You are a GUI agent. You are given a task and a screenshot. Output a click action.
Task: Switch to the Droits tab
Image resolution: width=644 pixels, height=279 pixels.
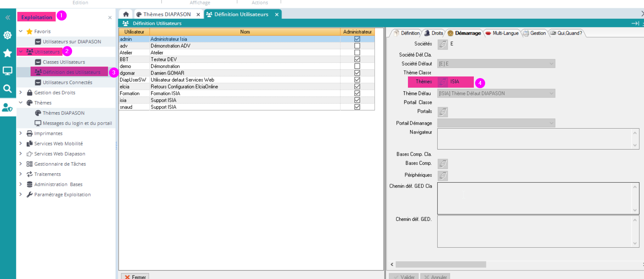434,33
